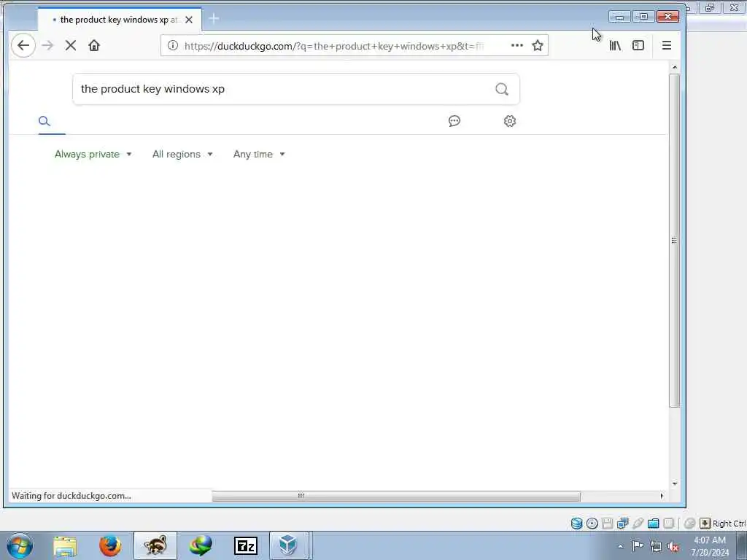Expand the Always private dropdown

point(93,155)
